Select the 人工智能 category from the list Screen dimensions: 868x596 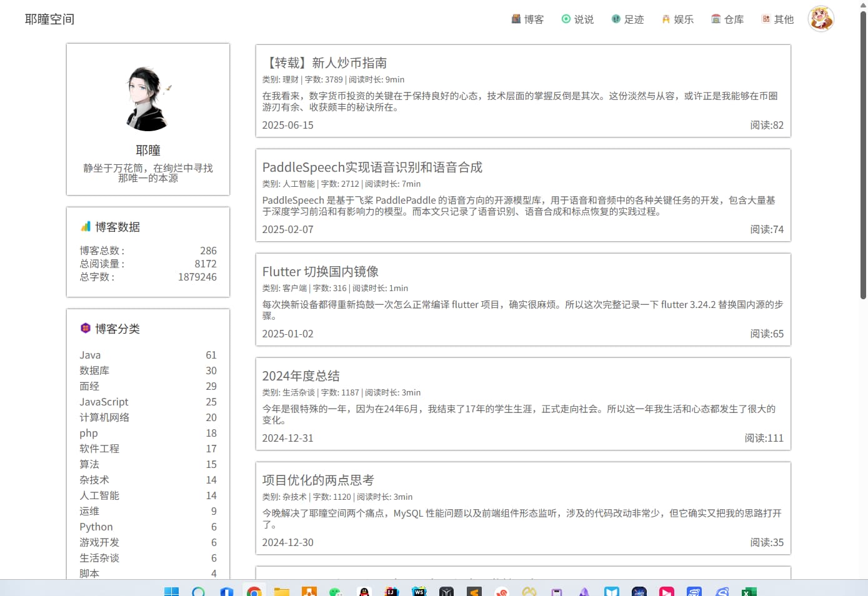[x=99, y=495]
